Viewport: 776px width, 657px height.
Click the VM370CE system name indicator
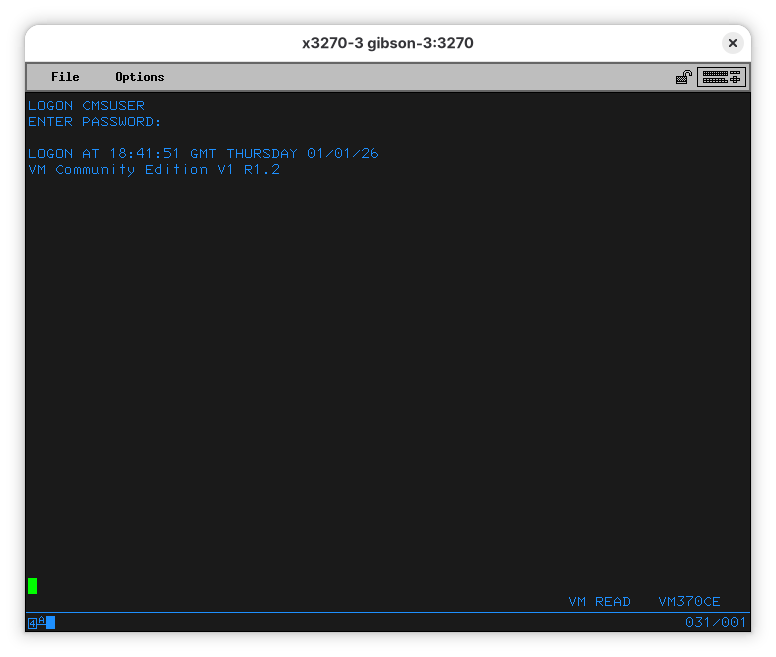click(x=689, y=602)
